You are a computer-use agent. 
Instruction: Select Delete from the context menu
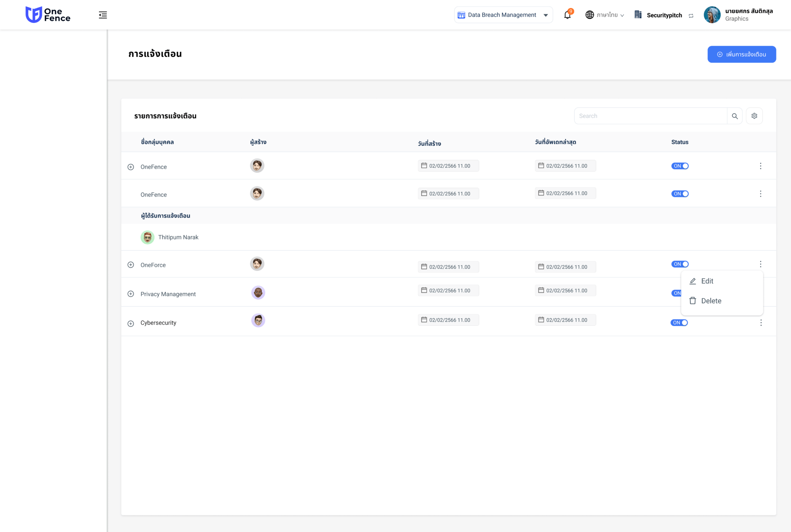(x=711, y=301)
